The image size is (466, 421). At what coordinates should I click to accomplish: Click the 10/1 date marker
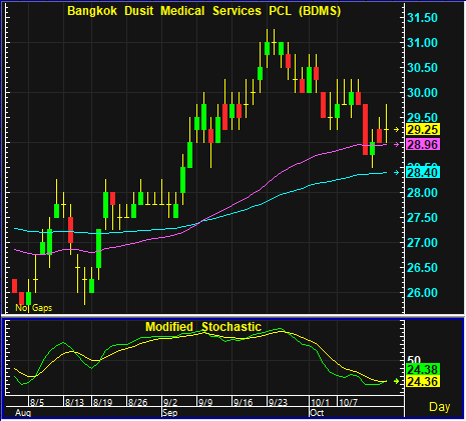(x=320, y=402)
